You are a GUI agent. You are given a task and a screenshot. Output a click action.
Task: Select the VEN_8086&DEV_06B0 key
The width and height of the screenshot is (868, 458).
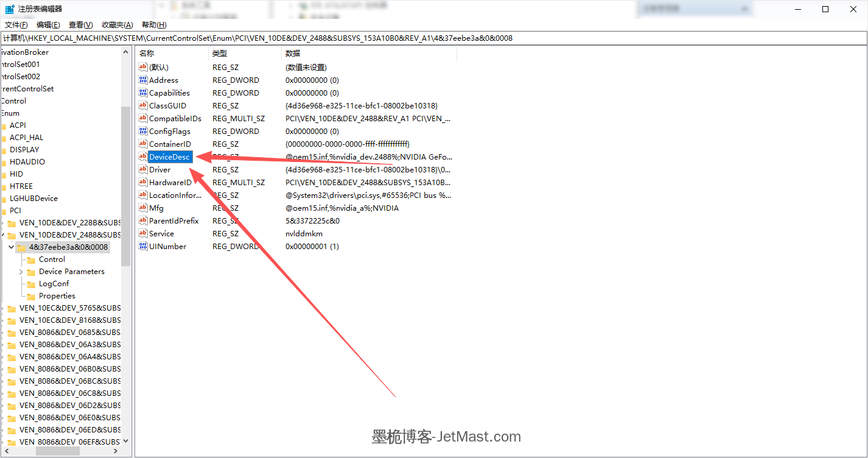pyautogui.click(x=70, y=369)
